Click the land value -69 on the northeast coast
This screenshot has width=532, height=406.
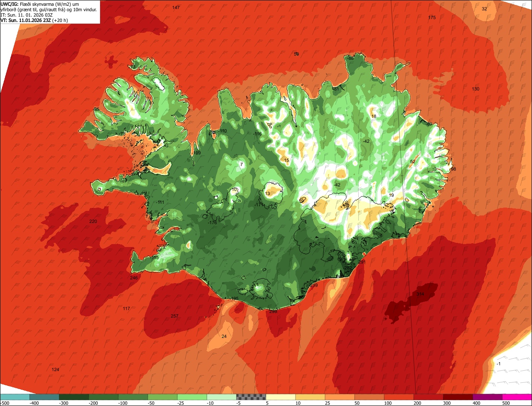tap(429, 124)
